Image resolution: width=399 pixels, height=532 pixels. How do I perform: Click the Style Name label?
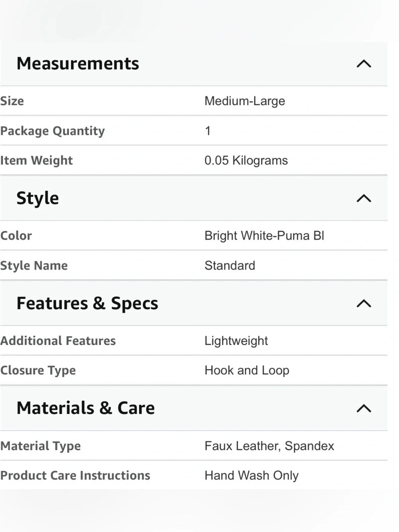[x=34, y=266]
